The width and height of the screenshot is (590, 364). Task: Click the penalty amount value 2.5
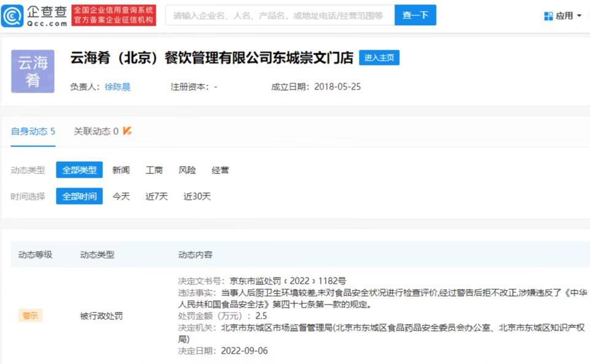click(261, 316)
